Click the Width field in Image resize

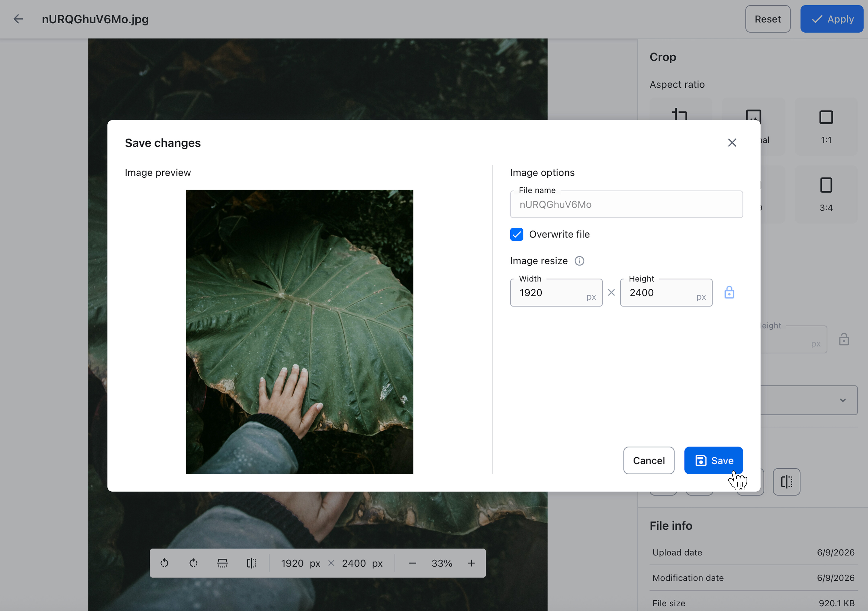(x=556, y=293)
